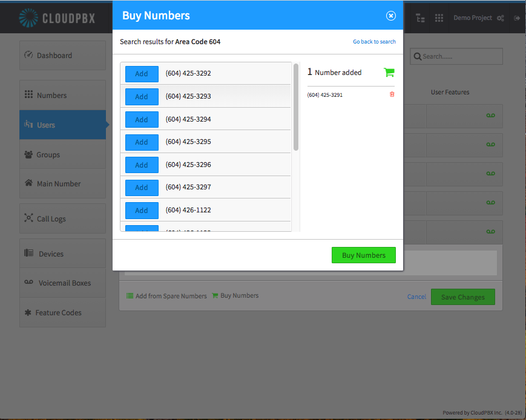This screenshot has width=526, height=420.
Task: Click the first voicemail icon under User Features
Action: coord(490,116)
